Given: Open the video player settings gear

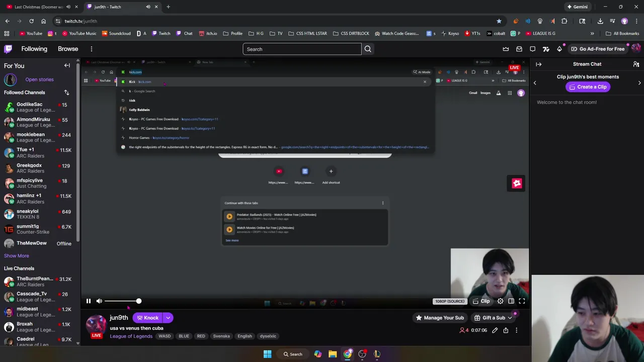Looking at the screenshot, I should (500, 301).
